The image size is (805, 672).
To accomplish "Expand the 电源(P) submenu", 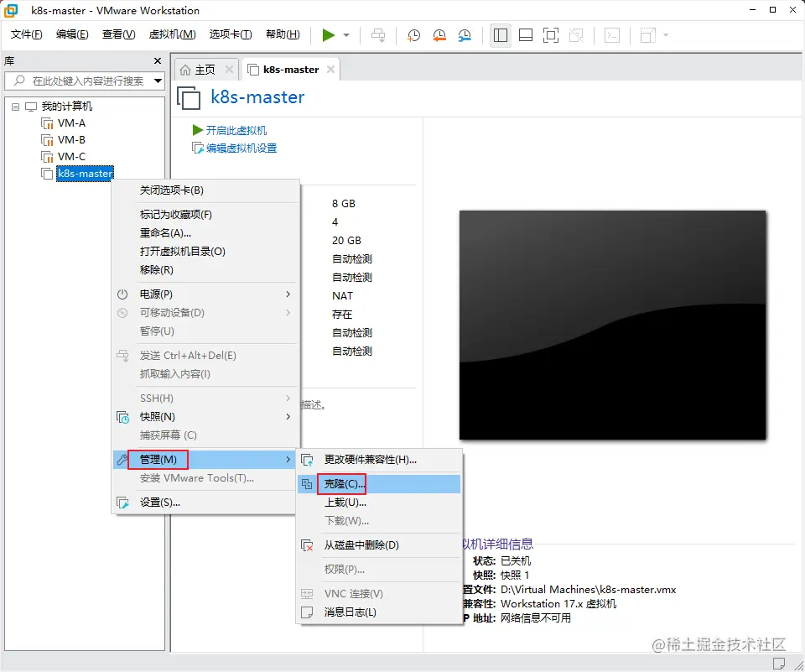I will click(x=205, y=294).
